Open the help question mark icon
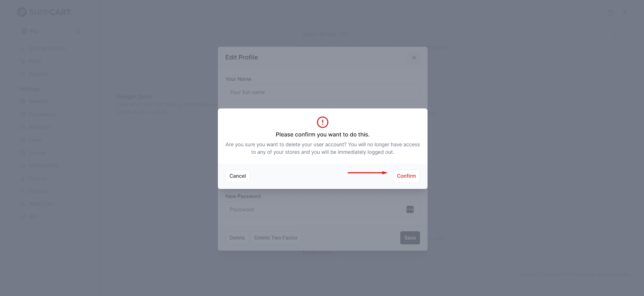Viewport: 644px width, 296px height. [610, 13]
